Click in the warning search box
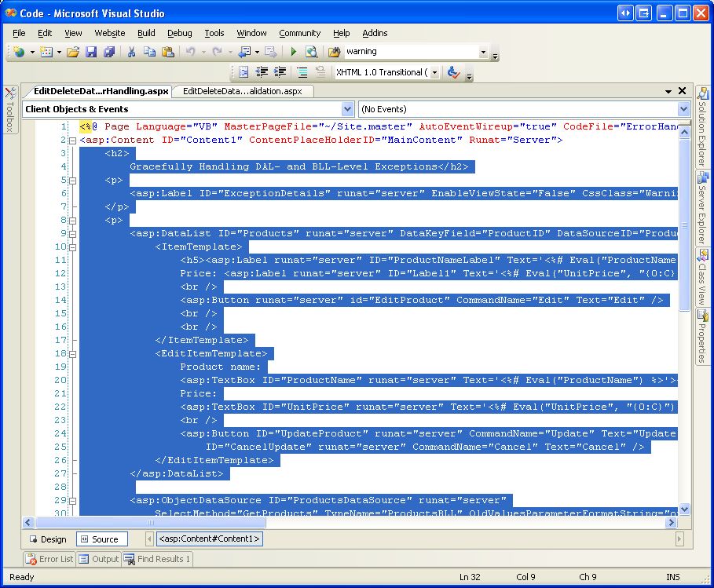 411,52
